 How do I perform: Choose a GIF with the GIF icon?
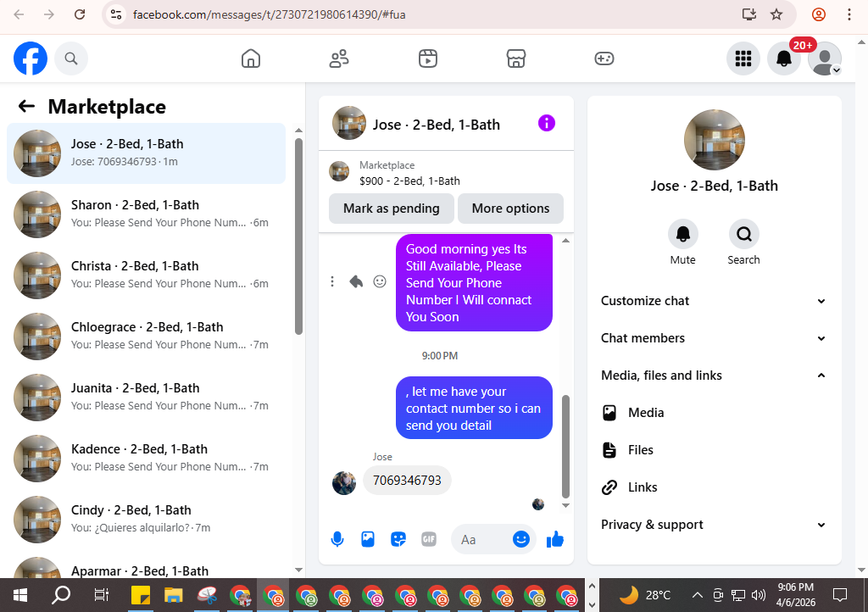[x=428, y=539]
